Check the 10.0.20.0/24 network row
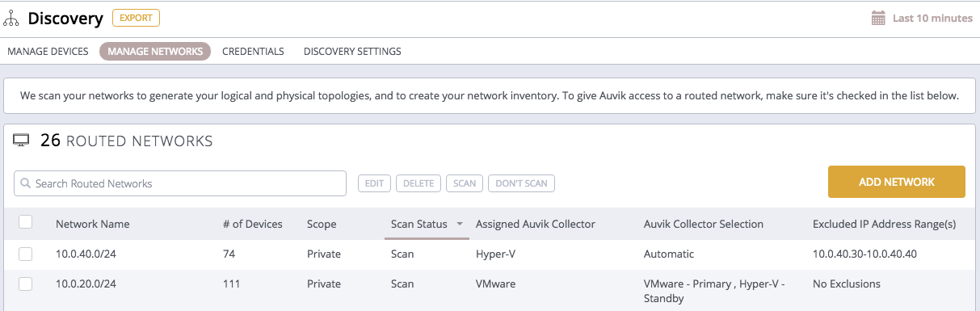 click(25, 284)
